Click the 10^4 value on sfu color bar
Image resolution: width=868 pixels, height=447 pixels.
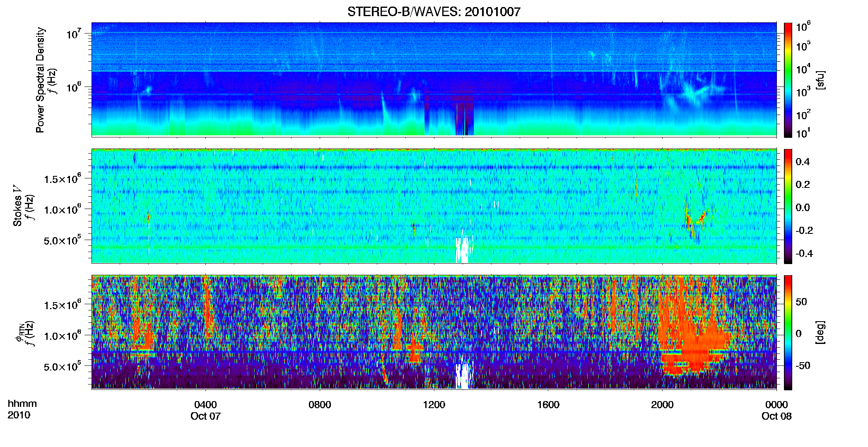[804, 69]
